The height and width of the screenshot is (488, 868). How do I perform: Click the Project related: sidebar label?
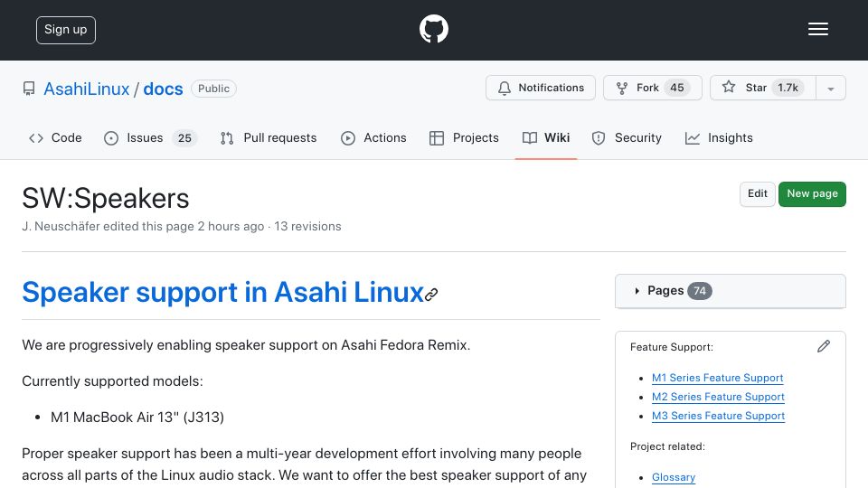click(667, 446)
